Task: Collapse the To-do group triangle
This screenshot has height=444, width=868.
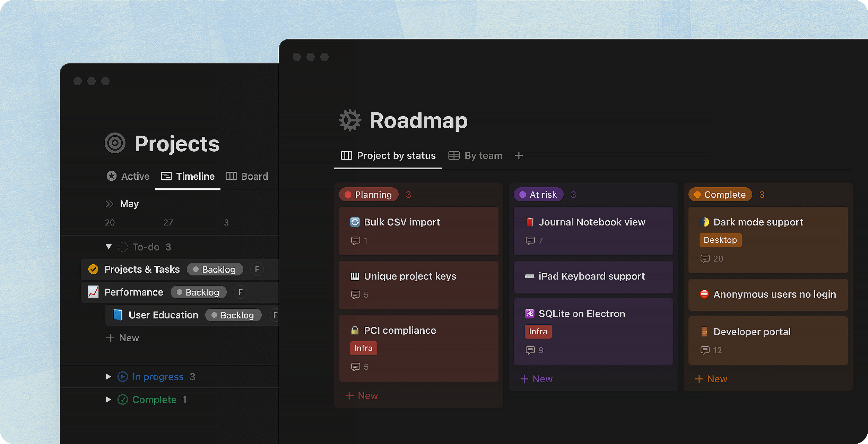Action: [x=108, y=247]
